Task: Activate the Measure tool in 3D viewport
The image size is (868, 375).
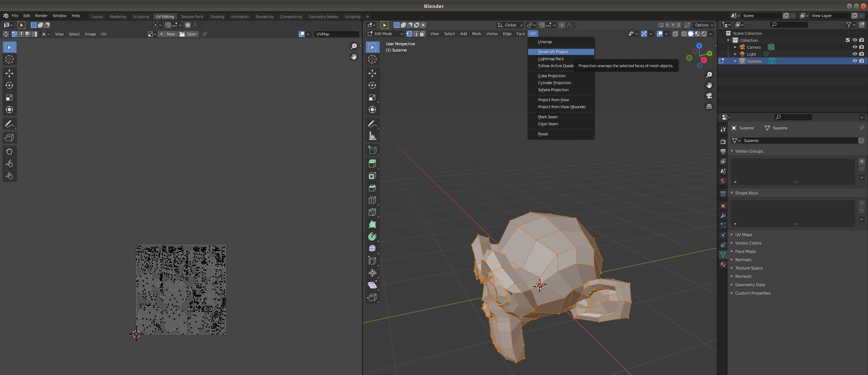Action: click(x=372, y=136)
